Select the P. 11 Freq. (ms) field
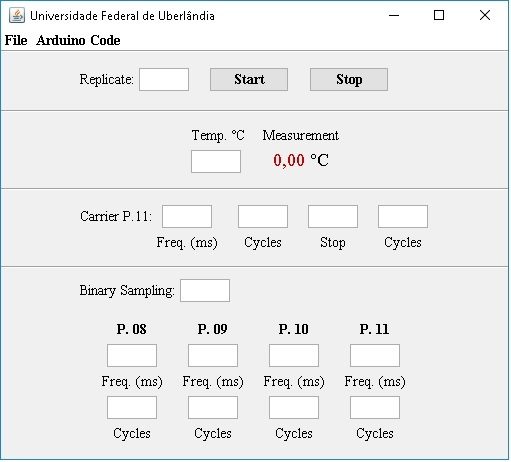The height and width of the screenshot is (462, 511). [x=375, y=356]
